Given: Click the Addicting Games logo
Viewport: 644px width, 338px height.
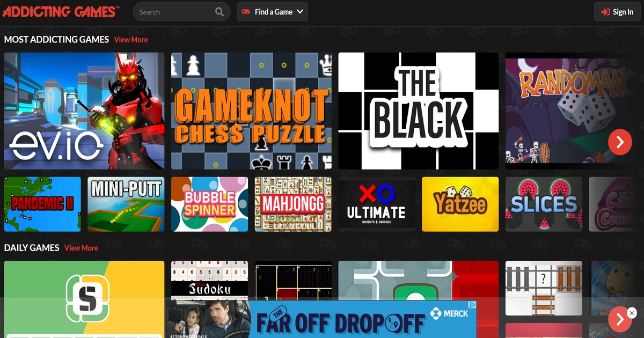Looking at the screenshot, I should (60, 11).
